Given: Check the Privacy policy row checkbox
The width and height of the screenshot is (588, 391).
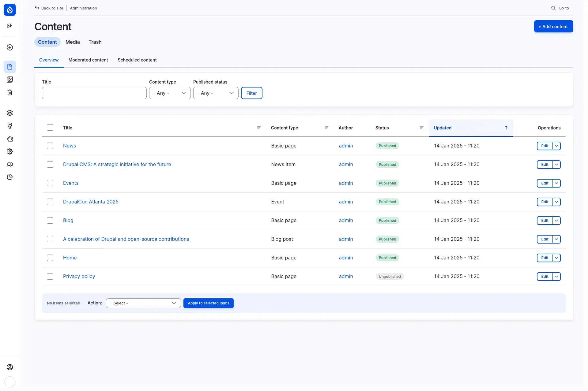Looking at the screenshot, I should point(50,276).
